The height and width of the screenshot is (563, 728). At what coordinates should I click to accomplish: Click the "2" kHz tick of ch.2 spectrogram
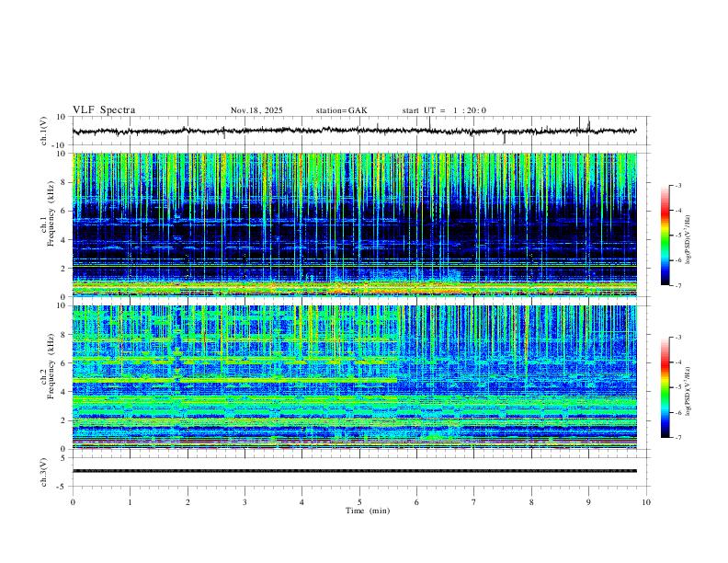pyautogui.click(x=63, y=420)
